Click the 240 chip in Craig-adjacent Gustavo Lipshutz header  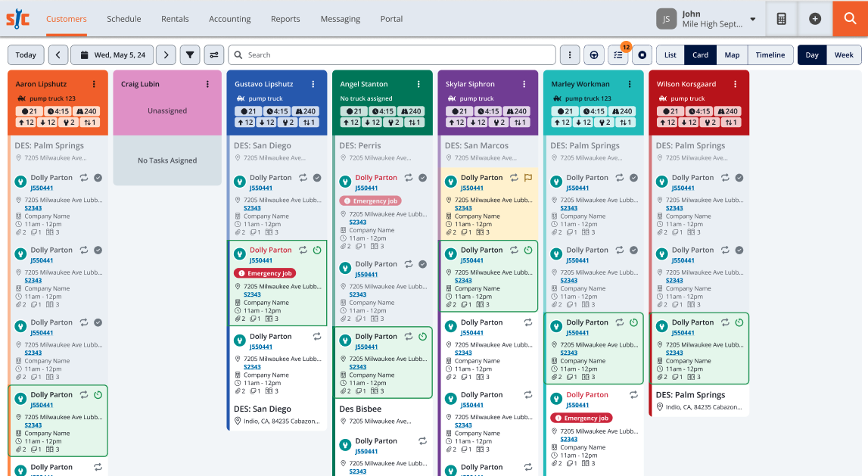304,111
